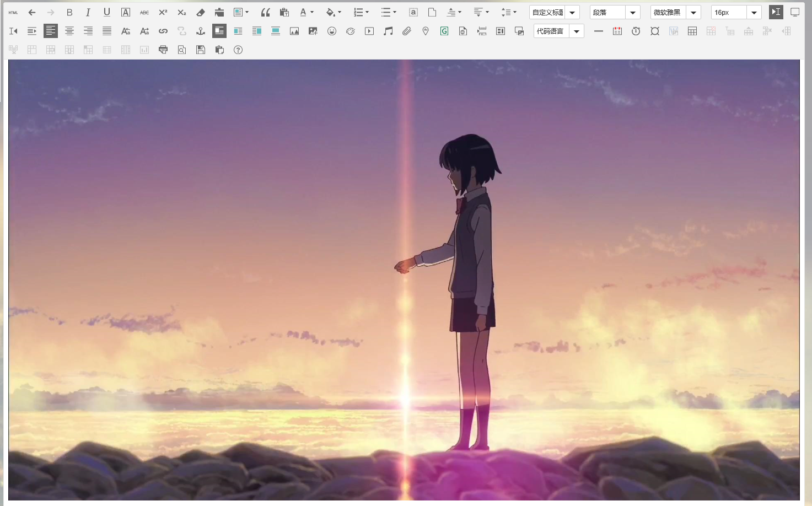
Task: Insert an anchor
Action: [201, 31]
